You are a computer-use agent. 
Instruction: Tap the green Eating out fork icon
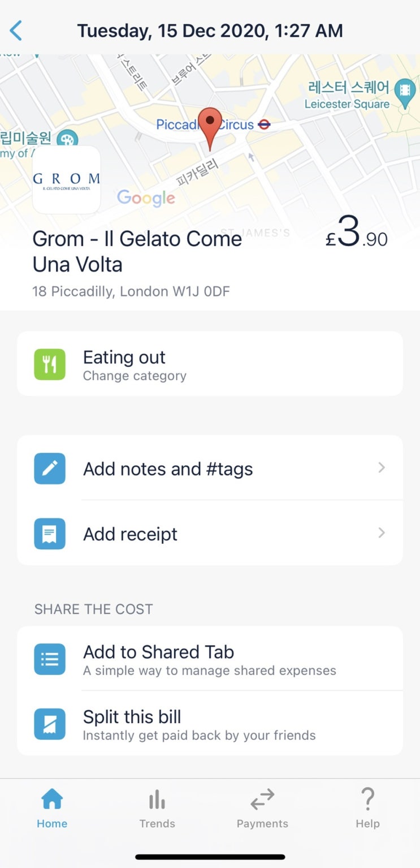click(50, 364)
